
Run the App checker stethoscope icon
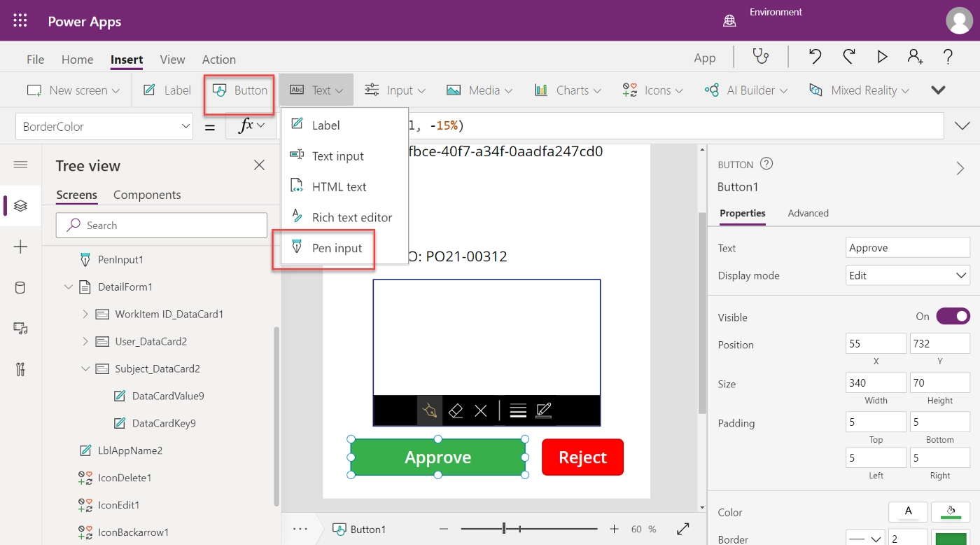760,57
